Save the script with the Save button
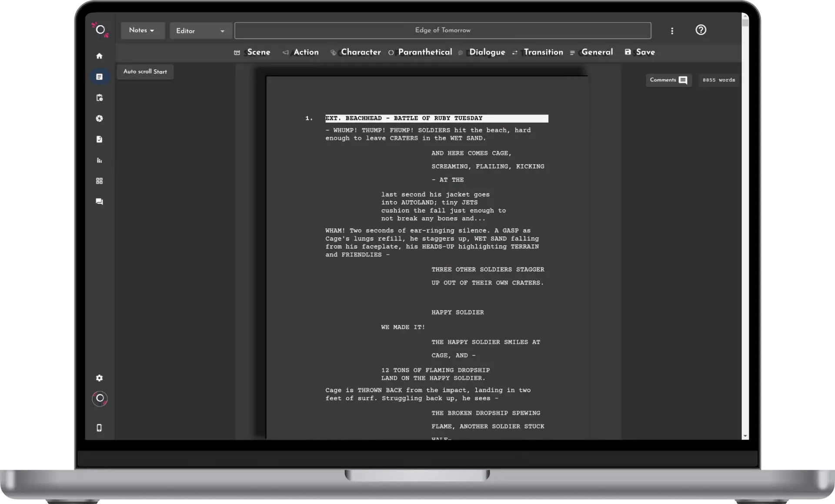This screenshot has height=504, width=835. point(645,52)
